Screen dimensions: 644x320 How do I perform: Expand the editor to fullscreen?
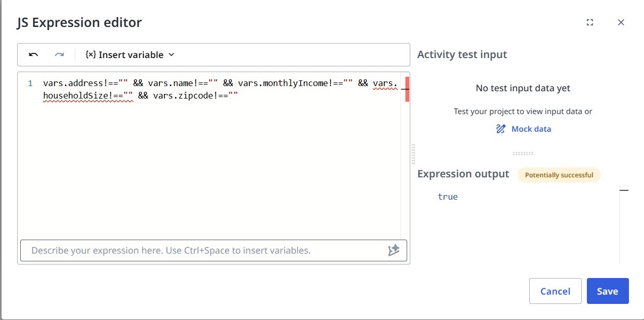pos(589,22)
